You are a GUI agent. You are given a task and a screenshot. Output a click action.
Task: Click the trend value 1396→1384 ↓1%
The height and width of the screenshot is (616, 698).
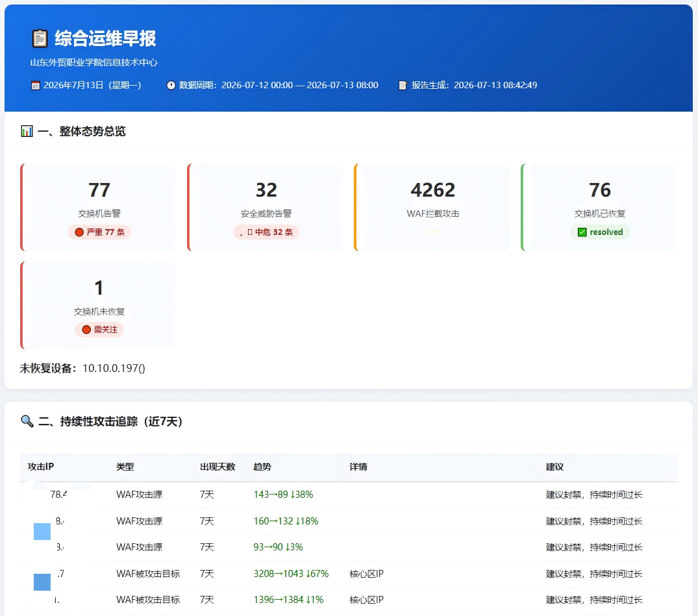[288, 600]
